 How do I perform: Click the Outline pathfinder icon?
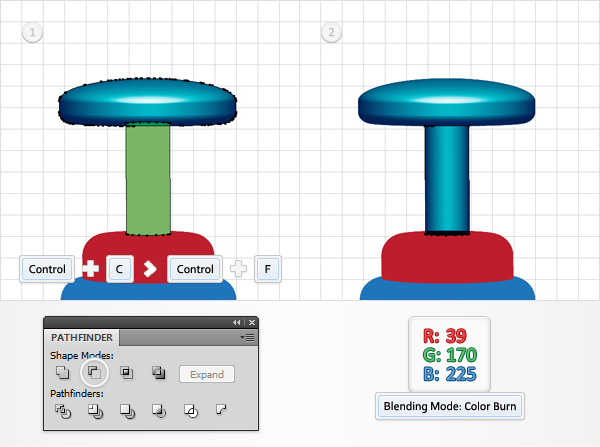[x=191, y=411]
